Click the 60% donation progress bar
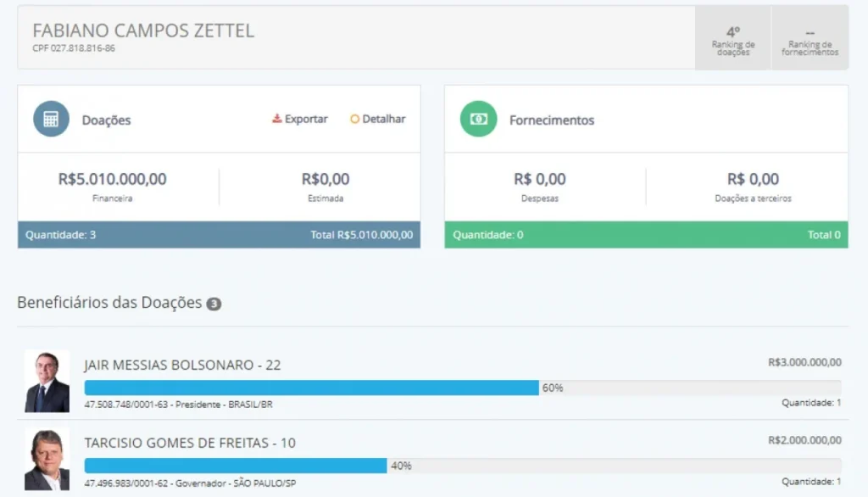The width and height of the screenshot is (868, 497). tap(311, 388)
